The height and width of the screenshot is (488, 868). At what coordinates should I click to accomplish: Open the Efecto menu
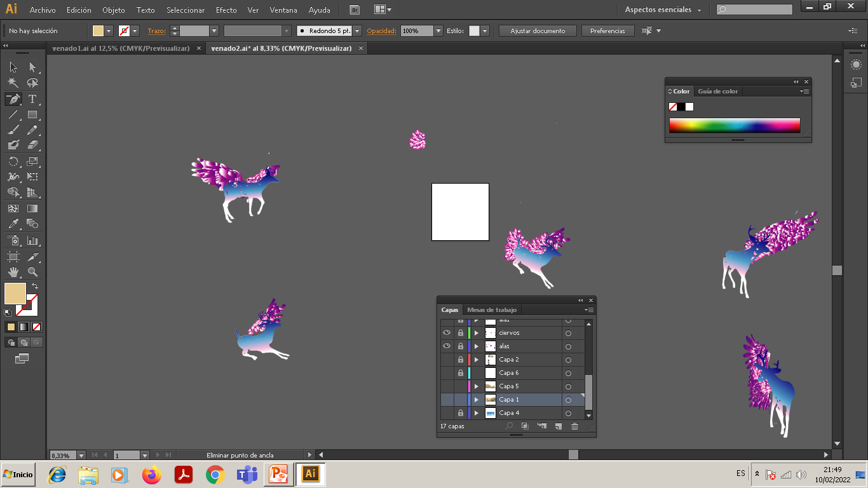pos(226,10)
